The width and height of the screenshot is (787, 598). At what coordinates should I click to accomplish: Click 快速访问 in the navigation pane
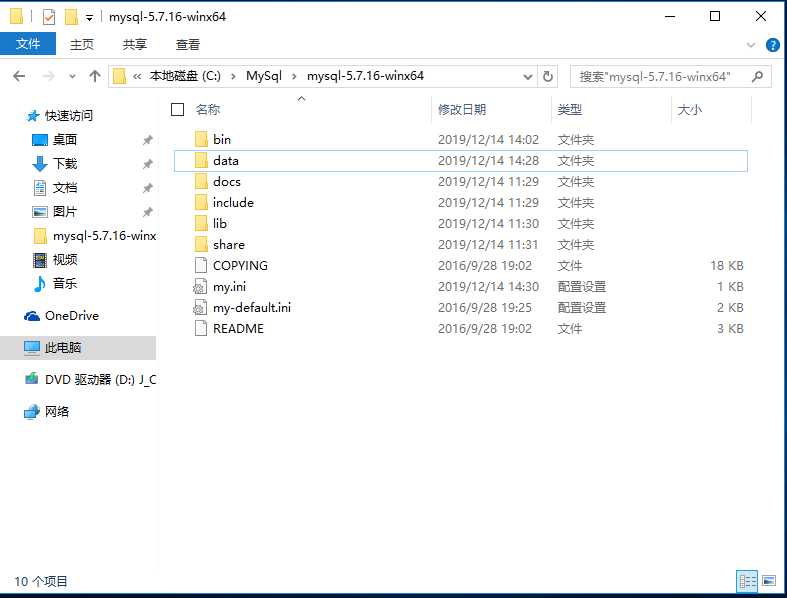coord(69,115)
